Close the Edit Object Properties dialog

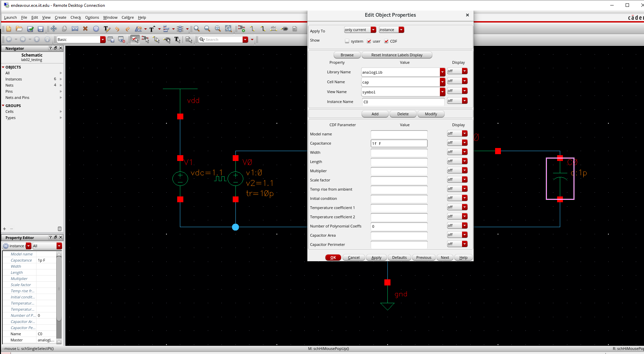(467, 15)
